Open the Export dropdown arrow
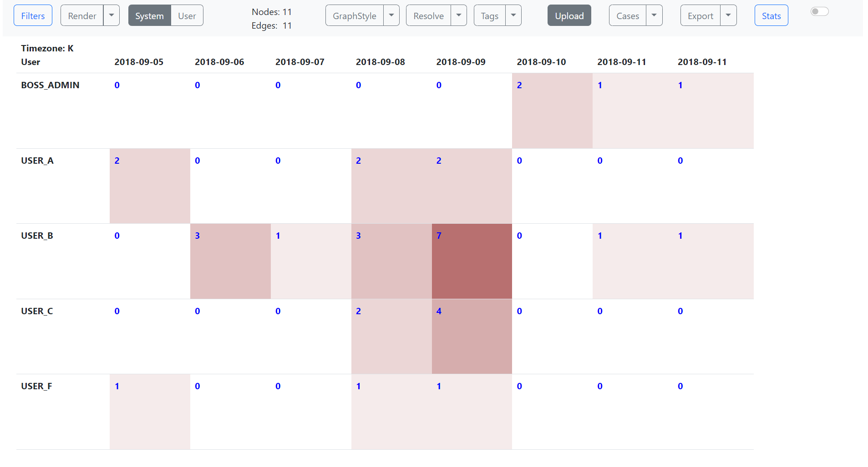 click(x=728, y=15)
